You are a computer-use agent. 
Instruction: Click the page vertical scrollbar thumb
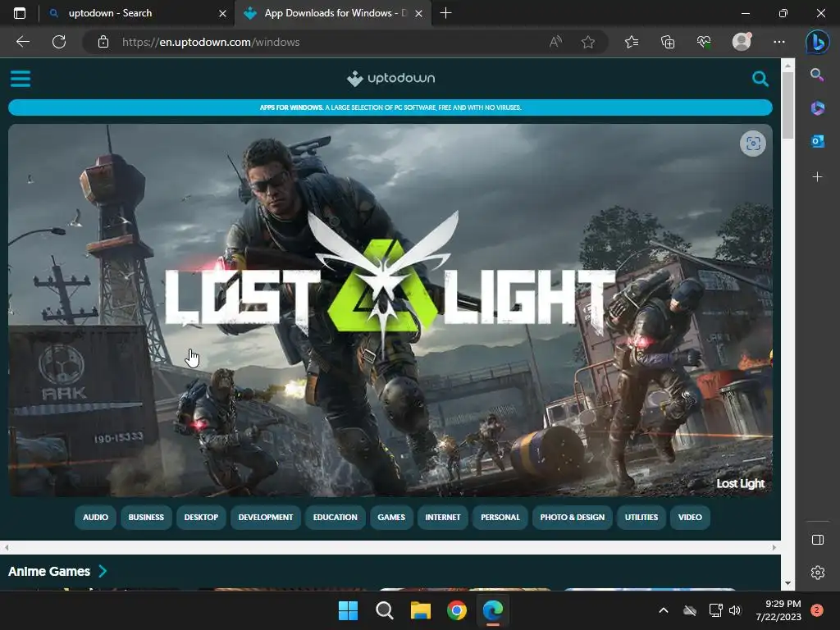click(x=787, y=105)
